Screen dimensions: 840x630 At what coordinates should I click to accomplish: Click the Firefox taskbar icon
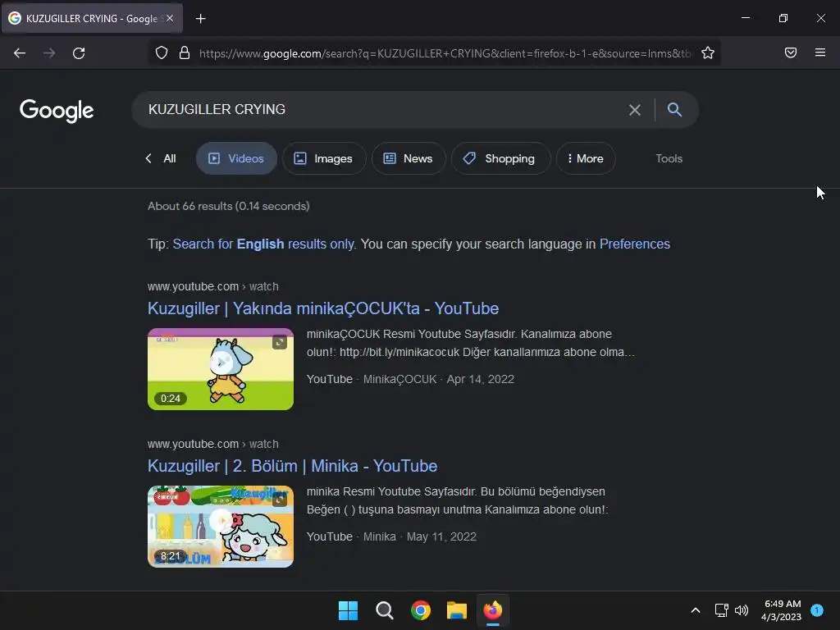coord(493,610)
